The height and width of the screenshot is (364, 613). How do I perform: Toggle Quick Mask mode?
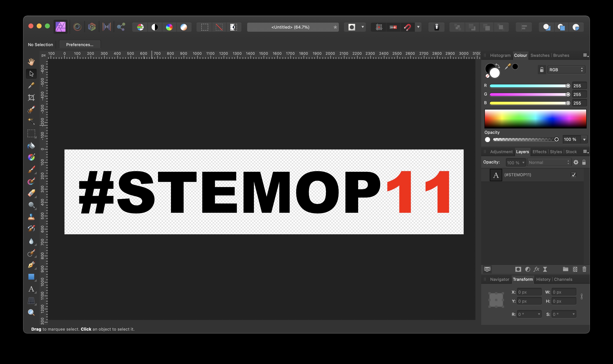coord(352,27)
